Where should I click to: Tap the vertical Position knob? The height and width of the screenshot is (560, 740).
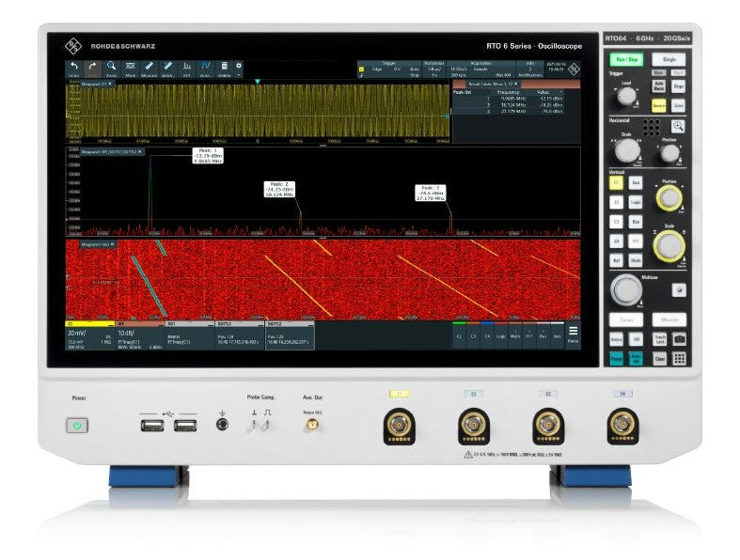pos(669,197)
